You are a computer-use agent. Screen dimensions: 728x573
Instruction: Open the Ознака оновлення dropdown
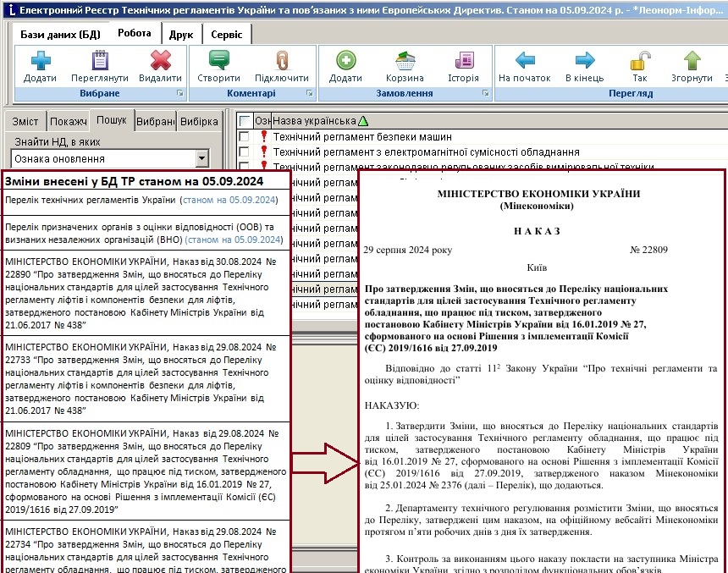[x=201, y=159]
